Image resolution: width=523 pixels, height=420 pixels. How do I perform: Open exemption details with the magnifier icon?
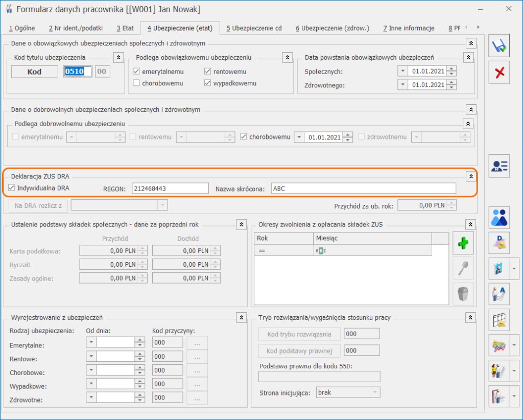click(x=463, y=268)
